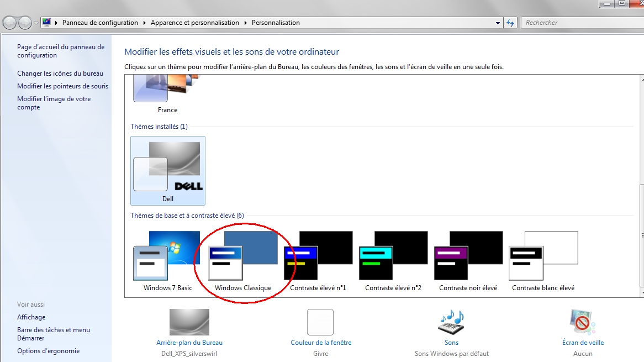The height and width of the screenshot is (362, 644).
Task: Select the Windows 7 Basic theme
Action: pos(167,261)
